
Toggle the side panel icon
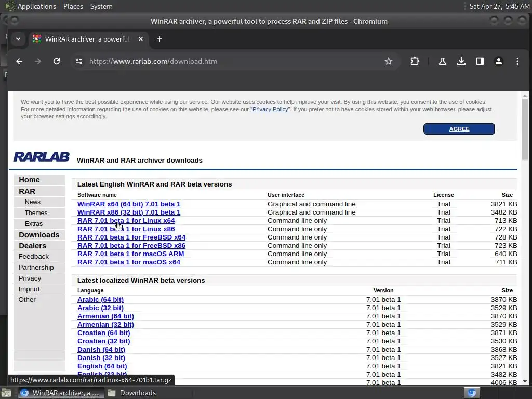(x=480, y=61)
